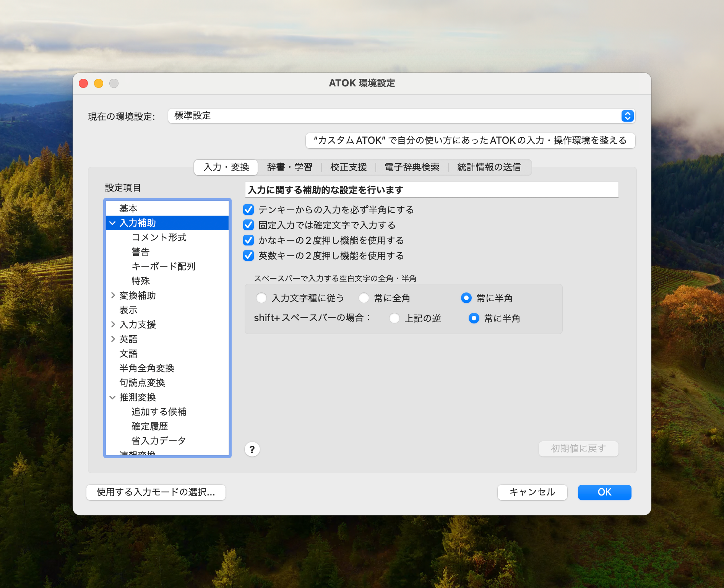The image size is (724, 588).
Task: Switch to the 校正支援 tab
Action: [x=349, y=167]
